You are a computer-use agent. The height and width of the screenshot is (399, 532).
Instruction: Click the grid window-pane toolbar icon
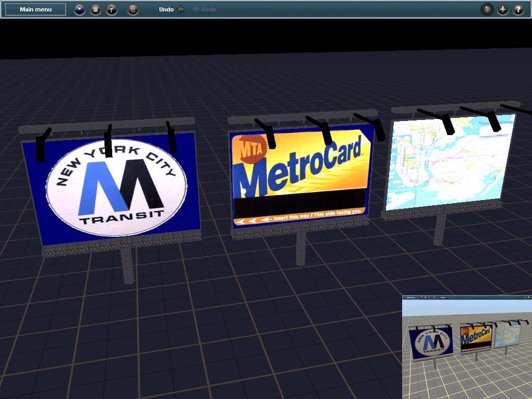click(133, 9)
